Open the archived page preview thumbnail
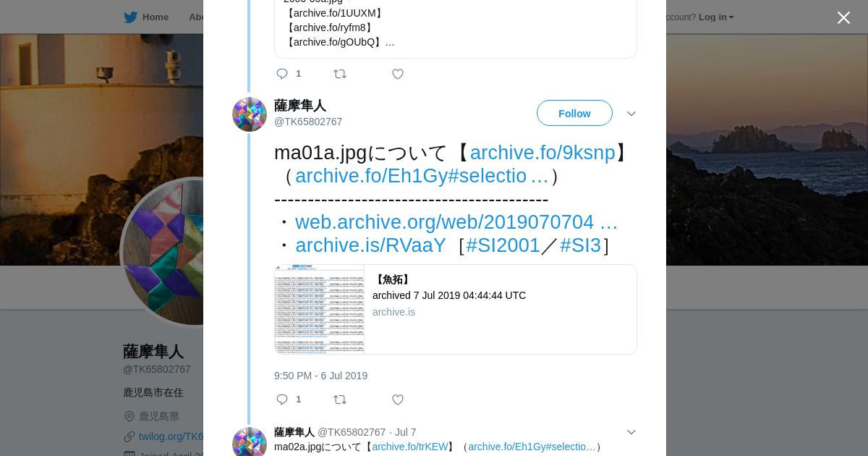The width and height of the screenshot is (868, 456). [320, 310]
